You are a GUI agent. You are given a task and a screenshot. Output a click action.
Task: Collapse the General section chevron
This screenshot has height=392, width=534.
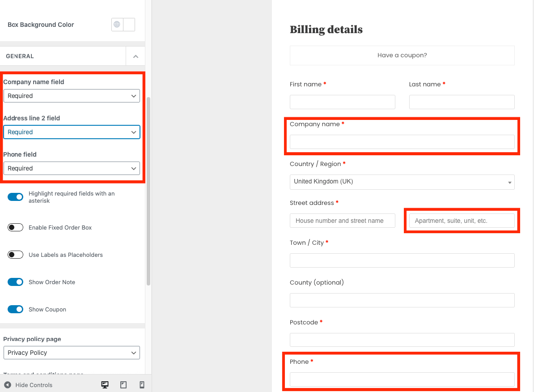click(x=136, y=56)
